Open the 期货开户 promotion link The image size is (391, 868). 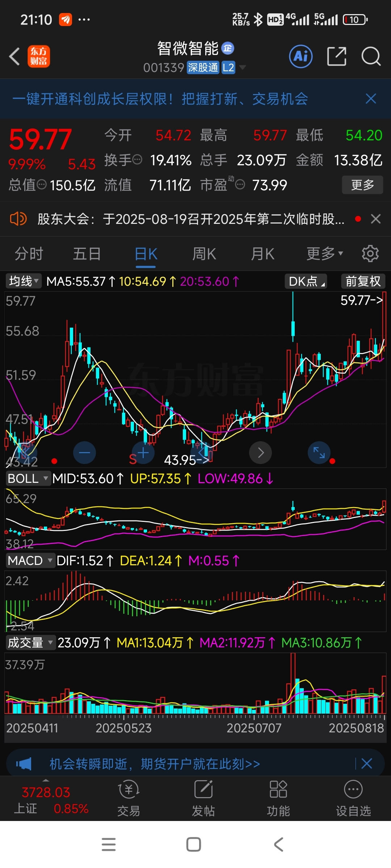click(155, 764)
